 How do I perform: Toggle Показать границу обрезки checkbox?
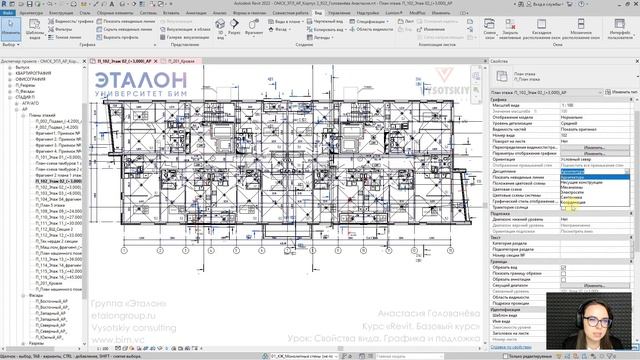[x=563, y=273]
